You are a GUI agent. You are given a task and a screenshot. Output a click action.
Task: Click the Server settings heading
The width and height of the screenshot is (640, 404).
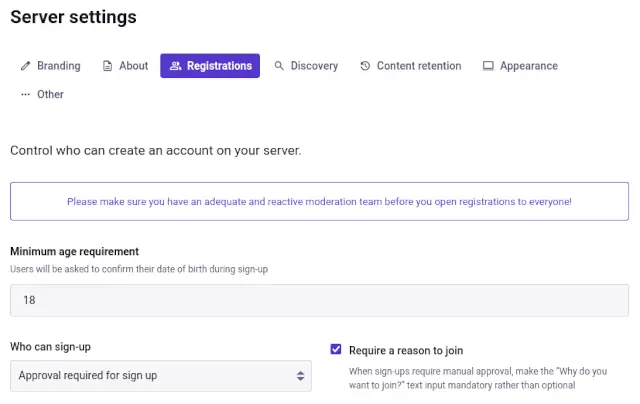(x=73, y=17)
